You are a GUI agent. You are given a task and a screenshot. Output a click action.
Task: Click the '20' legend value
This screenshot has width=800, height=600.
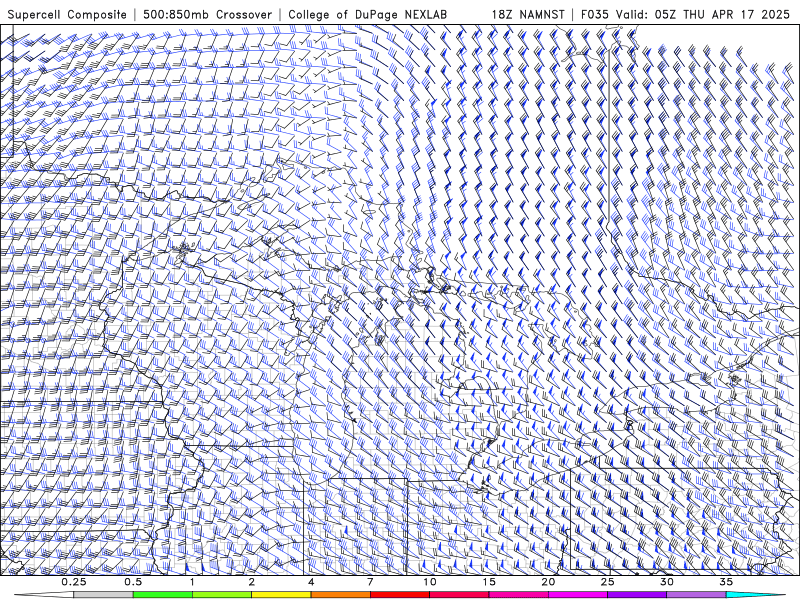(x=548, y=582)
